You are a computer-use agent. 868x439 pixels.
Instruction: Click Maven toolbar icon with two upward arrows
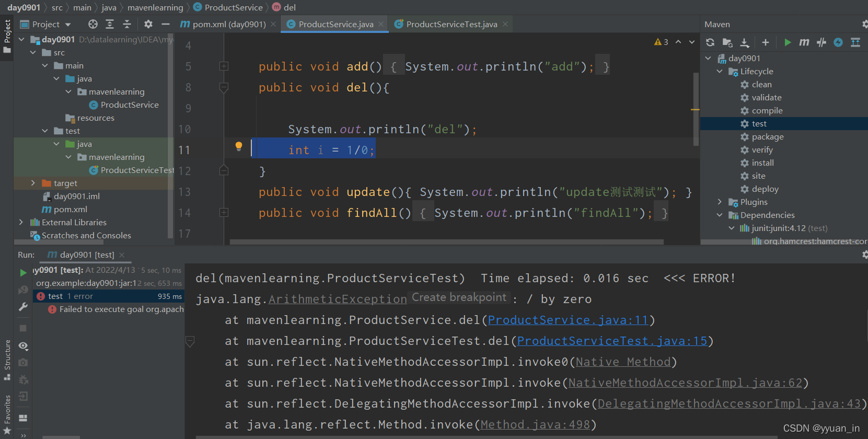pyautogui.click(x=855, y=42)
